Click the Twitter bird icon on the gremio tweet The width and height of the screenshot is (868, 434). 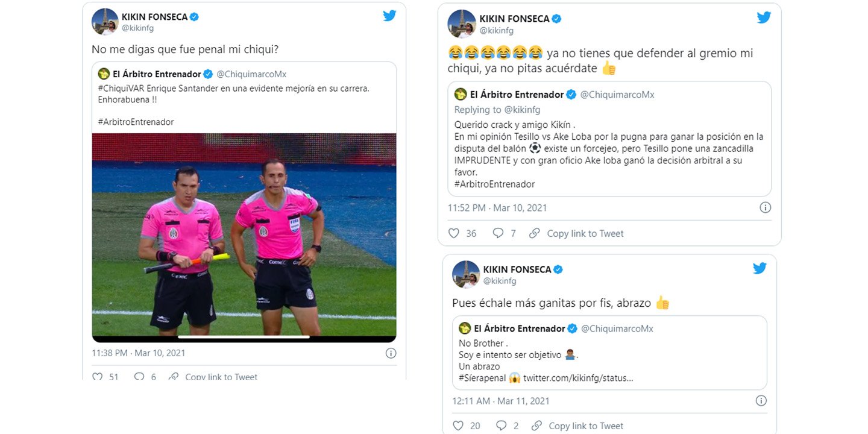[x=764, y=17]
